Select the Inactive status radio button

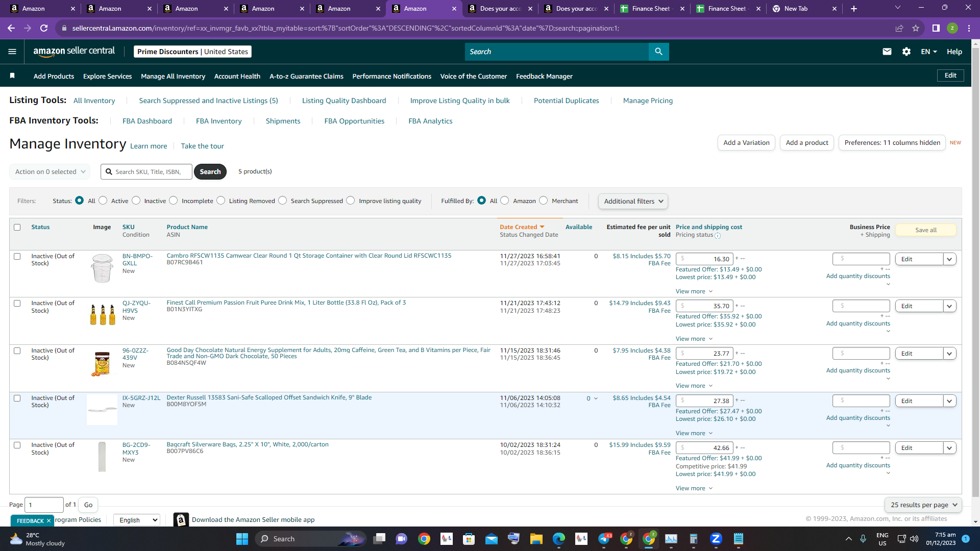click(136, 201)
